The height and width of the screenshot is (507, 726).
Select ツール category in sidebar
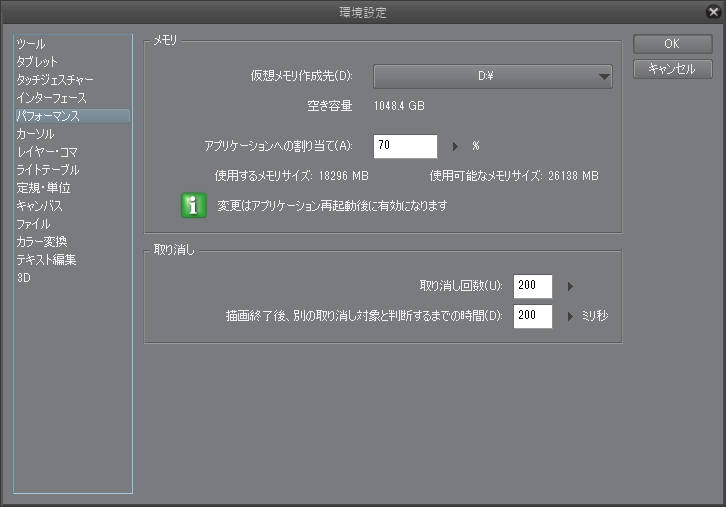click(31, 44)
